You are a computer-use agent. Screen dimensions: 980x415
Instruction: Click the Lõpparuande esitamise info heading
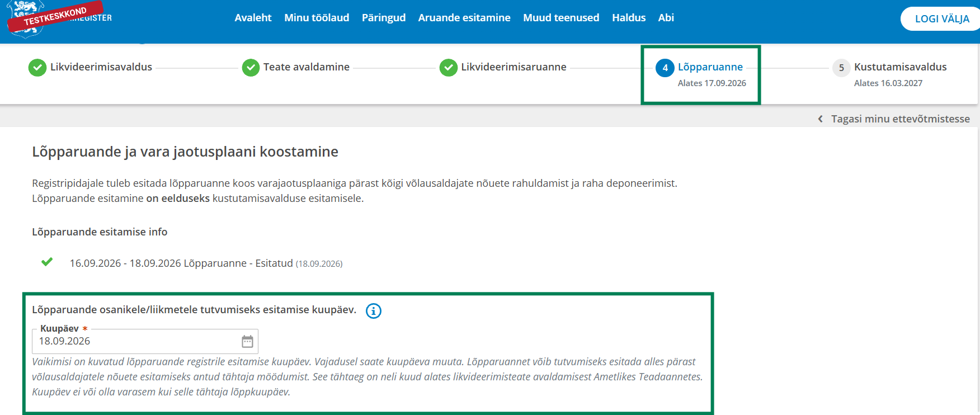coord(100,232)
